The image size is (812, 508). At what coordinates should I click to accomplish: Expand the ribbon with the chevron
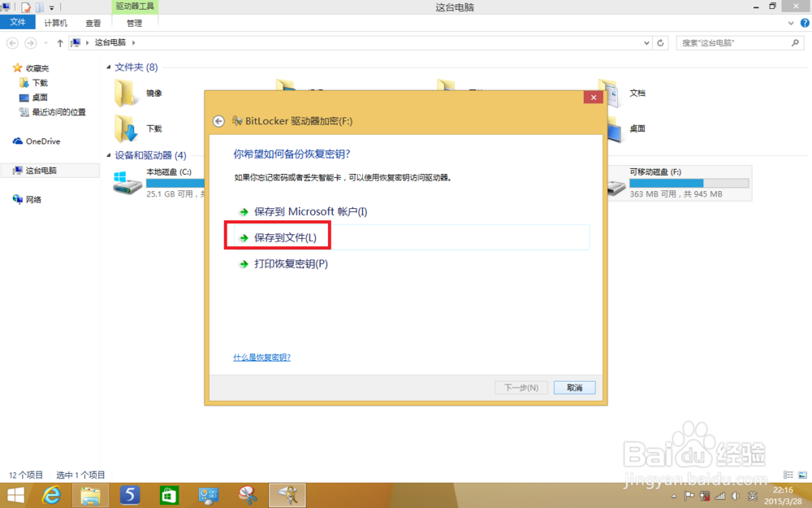791,23
